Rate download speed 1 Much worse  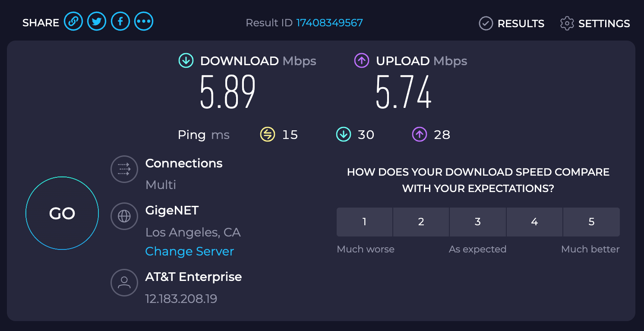[364, 222]
